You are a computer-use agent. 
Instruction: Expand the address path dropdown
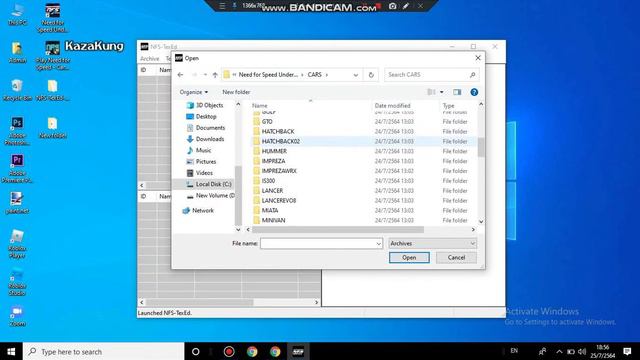coord(356,75)
